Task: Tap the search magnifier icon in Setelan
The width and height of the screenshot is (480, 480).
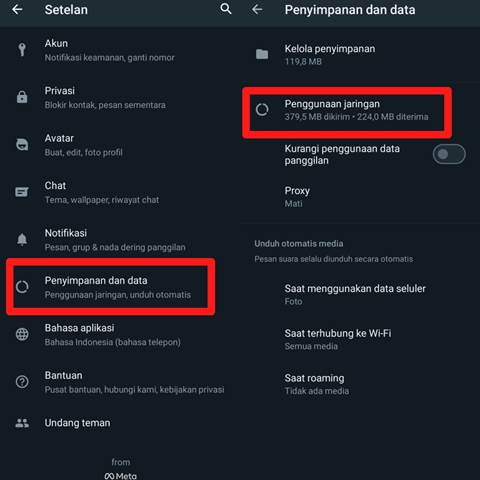Action: [x=226, y=9]
